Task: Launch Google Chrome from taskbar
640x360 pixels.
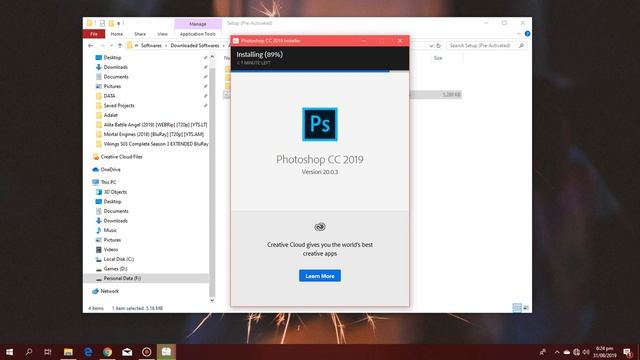Action: coord(107,351)
